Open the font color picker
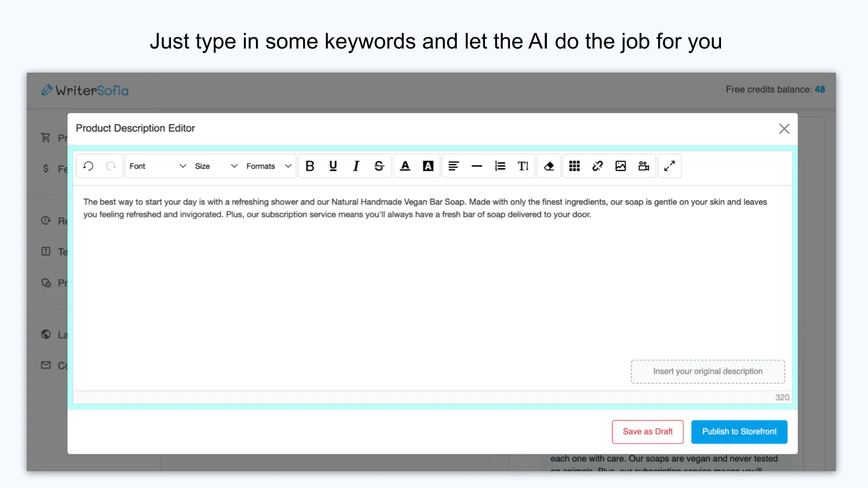Image resolution: width=868 pixels, height=488 pixels. [405, 166]
